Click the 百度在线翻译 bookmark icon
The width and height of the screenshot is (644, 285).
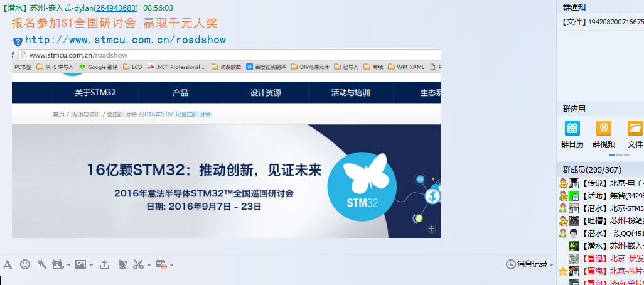[249, 67]
